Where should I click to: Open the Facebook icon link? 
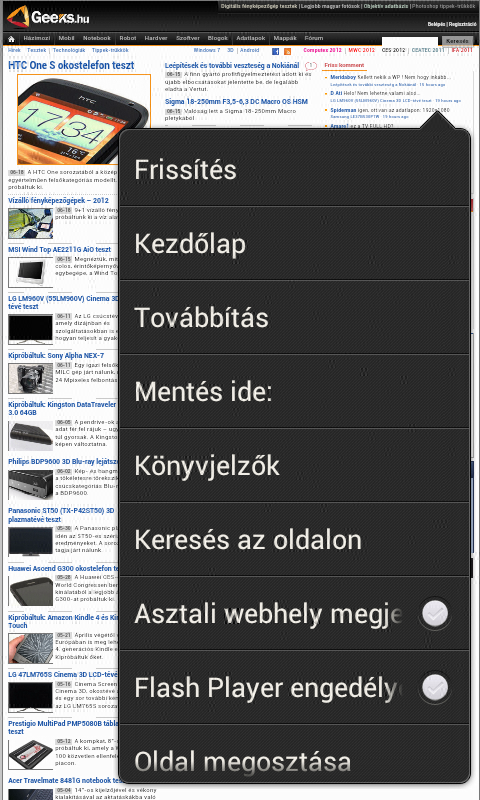[x=275, y=52]
